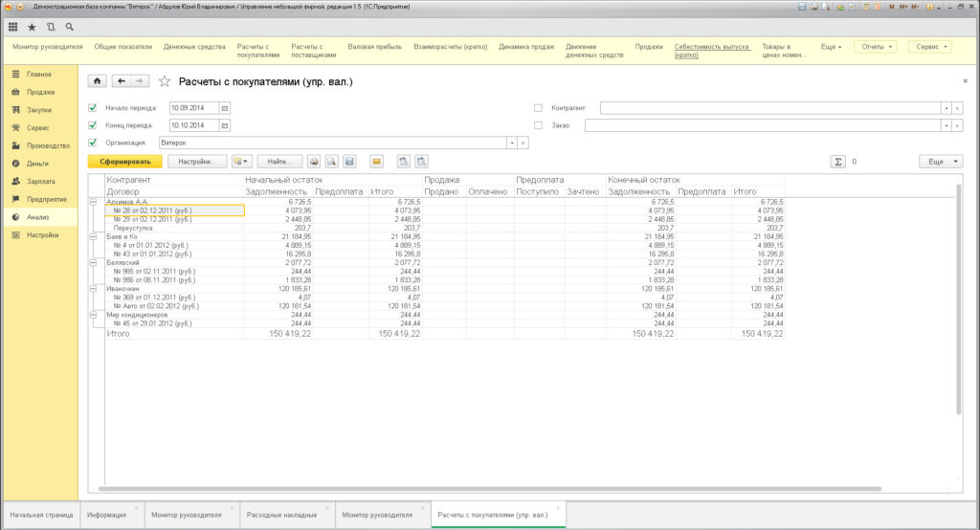Click the title bar printer icon
This screenshot has height=530, width=980.
pyautogui.click(x=814, y=7)
